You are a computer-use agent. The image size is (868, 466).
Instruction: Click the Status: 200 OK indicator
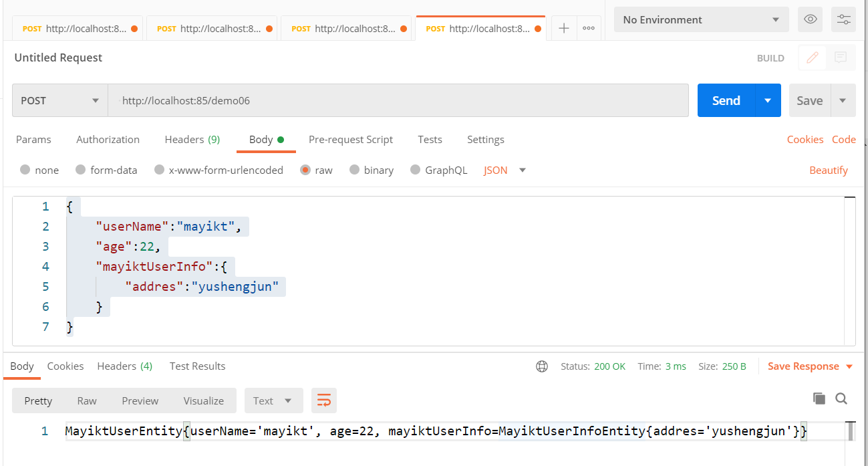coord(593,366)
